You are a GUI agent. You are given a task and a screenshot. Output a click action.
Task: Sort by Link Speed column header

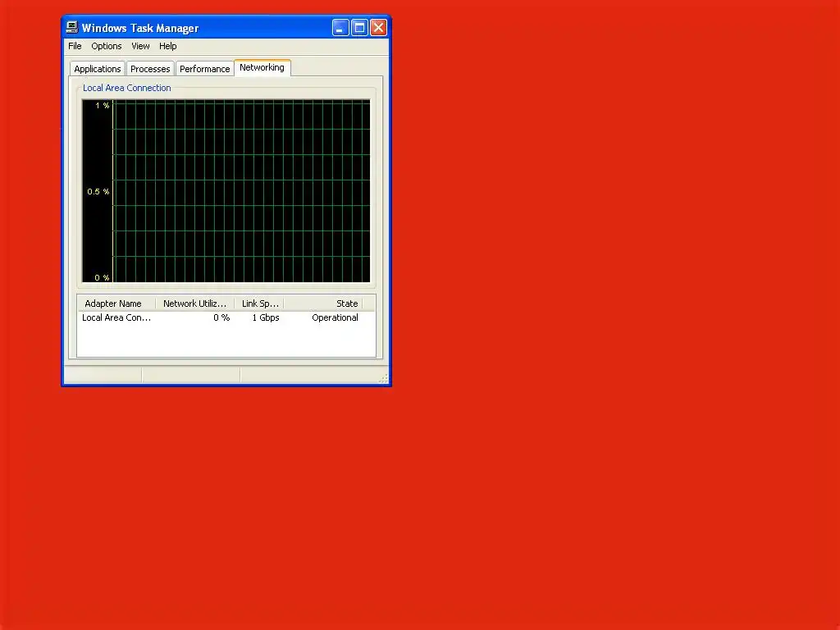pyautogui.click(x=259, y=304)
